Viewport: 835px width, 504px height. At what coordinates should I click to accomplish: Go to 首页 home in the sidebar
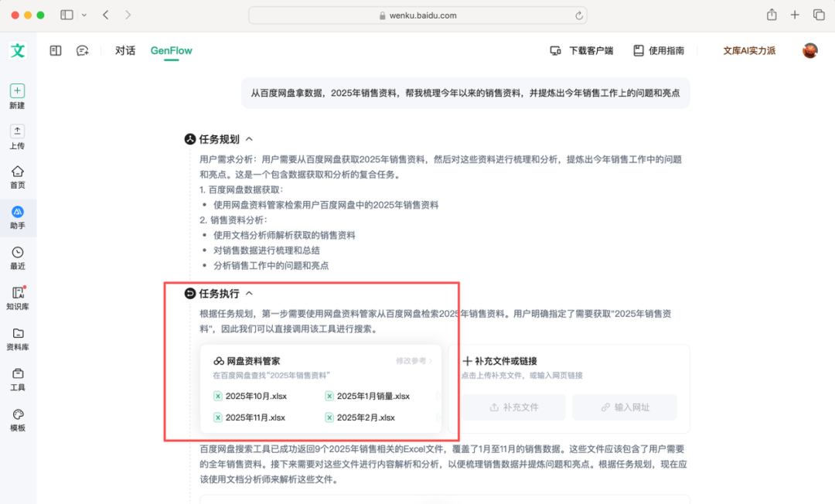point(18,177)
